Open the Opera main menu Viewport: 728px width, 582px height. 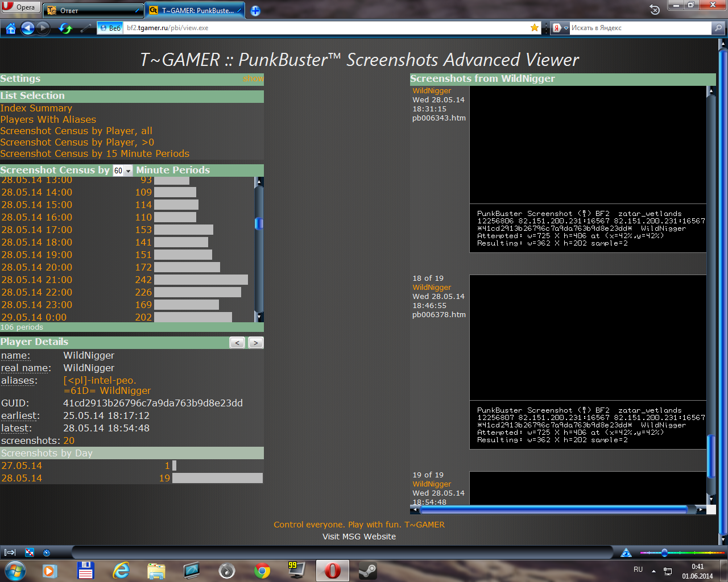[20, 7]
